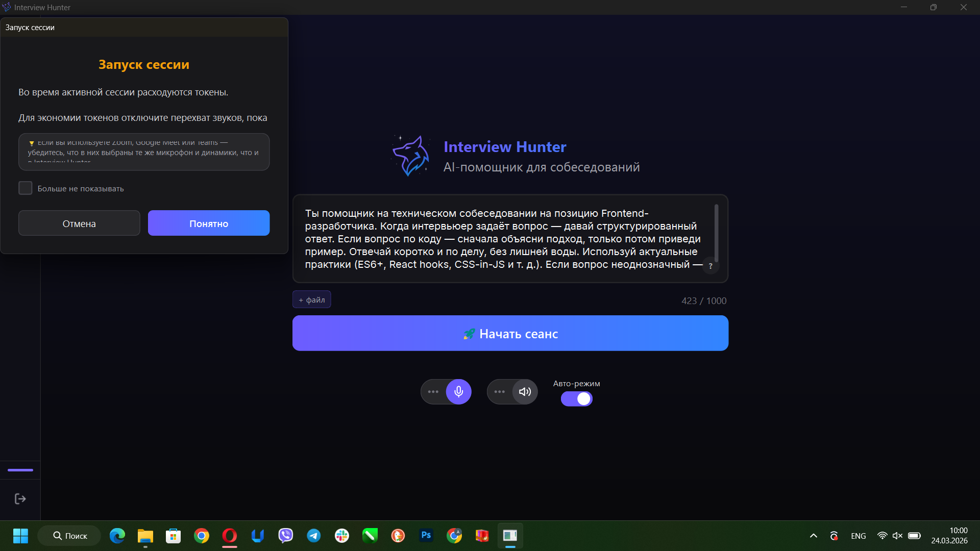This screenshot has width=980, height=551.
Task: Click the Начать сеанс button
Action: 510,333
